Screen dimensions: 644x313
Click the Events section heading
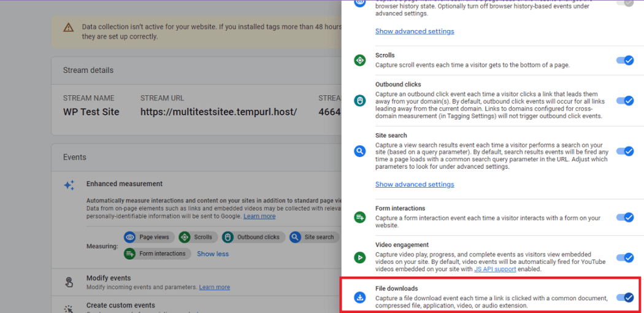point(75,157)
